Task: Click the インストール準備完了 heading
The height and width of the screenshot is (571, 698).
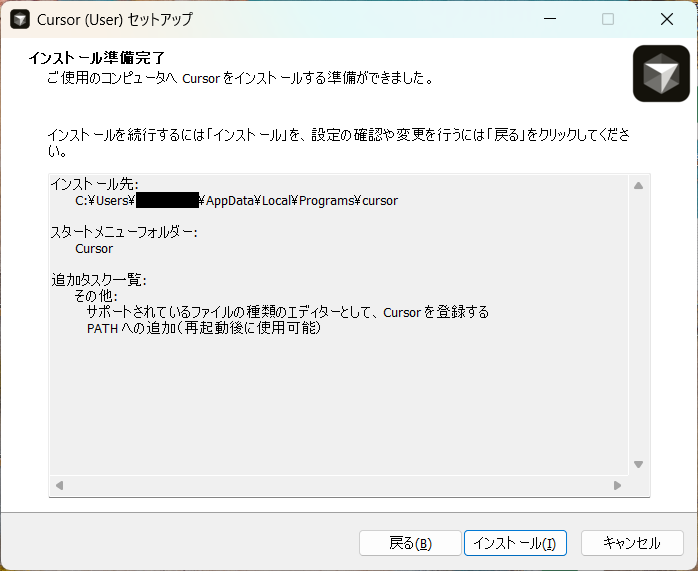Action: coord(96,58)
